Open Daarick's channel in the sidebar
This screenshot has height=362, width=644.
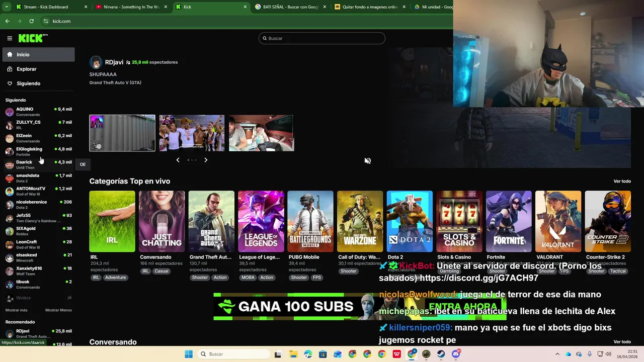click(x=38, y=164)
